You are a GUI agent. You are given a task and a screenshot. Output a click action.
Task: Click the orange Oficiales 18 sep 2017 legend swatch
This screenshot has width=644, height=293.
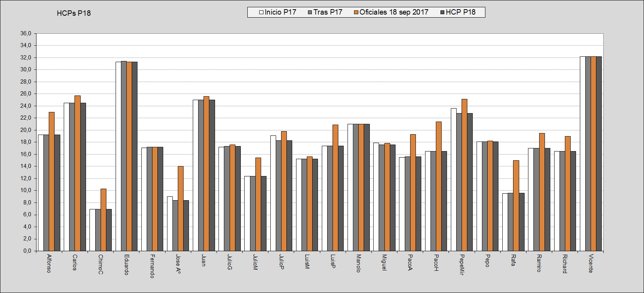356,12
